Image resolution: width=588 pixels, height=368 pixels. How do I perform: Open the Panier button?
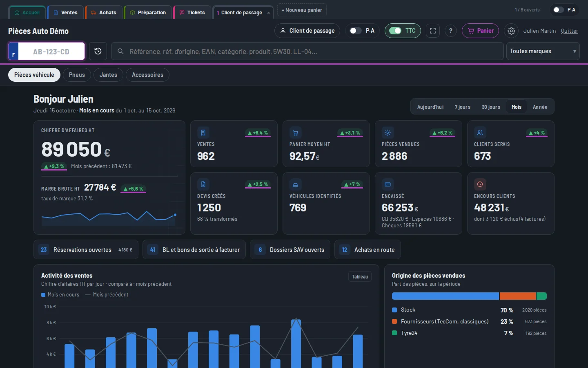coord(480,31)
